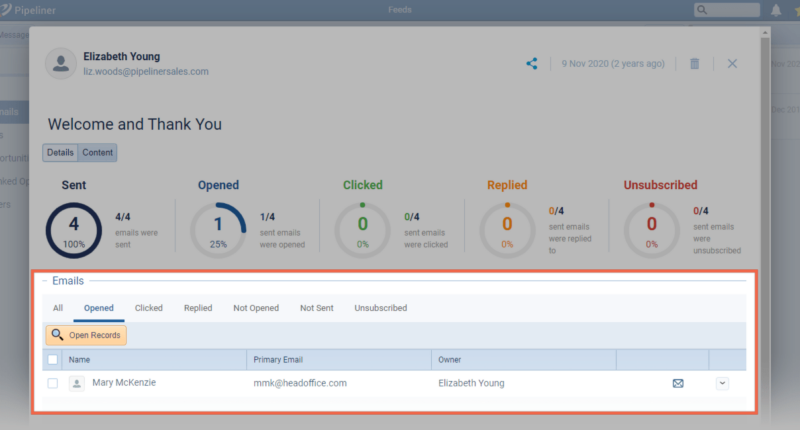Close the email detail dialog
Viewport: 800px width, 430px height.
[732, 64]
